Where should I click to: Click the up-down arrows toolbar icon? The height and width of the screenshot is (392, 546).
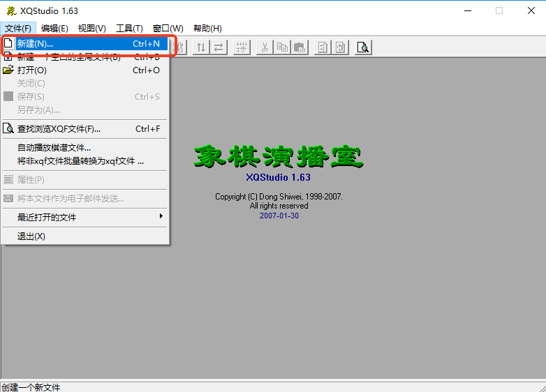201,47
